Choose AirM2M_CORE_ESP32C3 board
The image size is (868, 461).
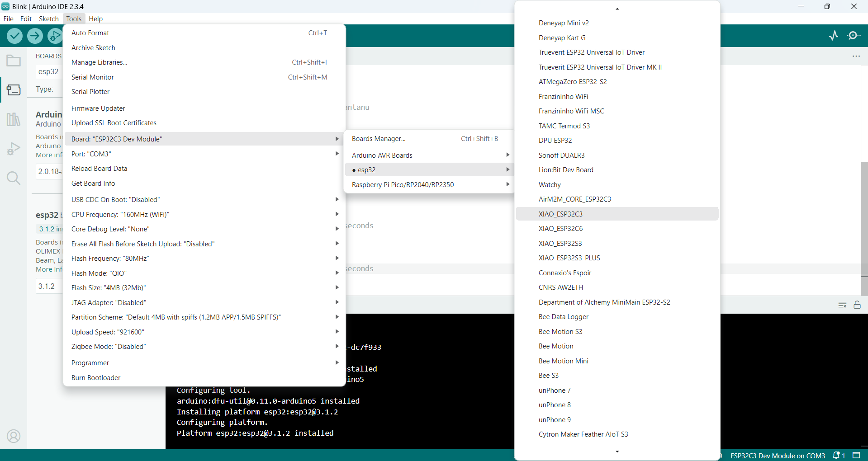617,199
